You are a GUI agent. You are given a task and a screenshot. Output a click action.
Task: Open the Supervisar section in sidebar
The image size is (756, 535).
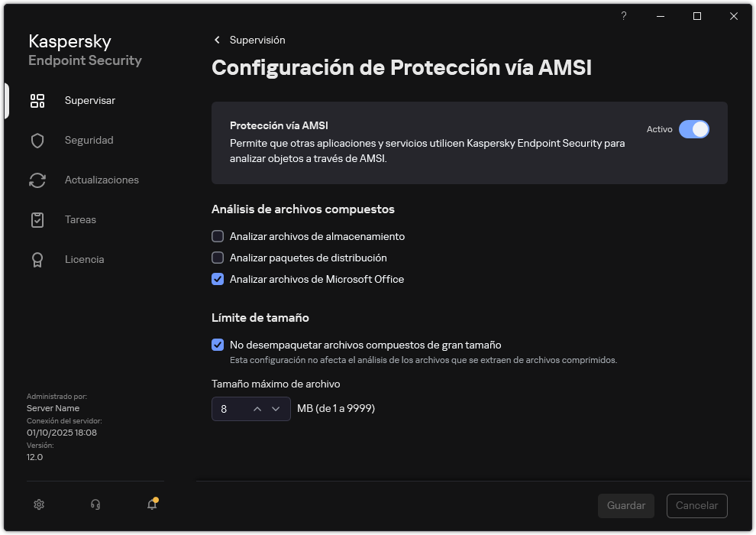coord(89,100)
